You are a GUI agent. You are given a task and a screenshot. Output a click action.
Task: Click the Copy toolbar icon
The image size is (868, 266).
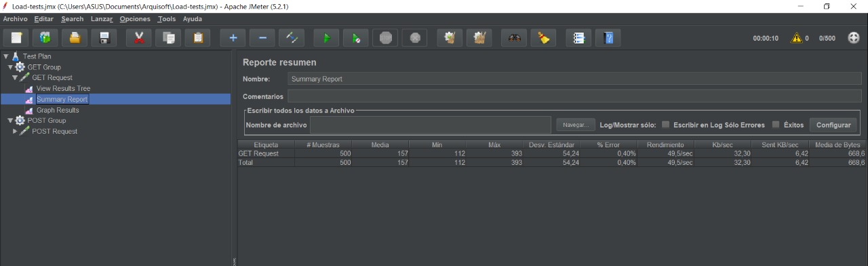click(x=168, y=38)
